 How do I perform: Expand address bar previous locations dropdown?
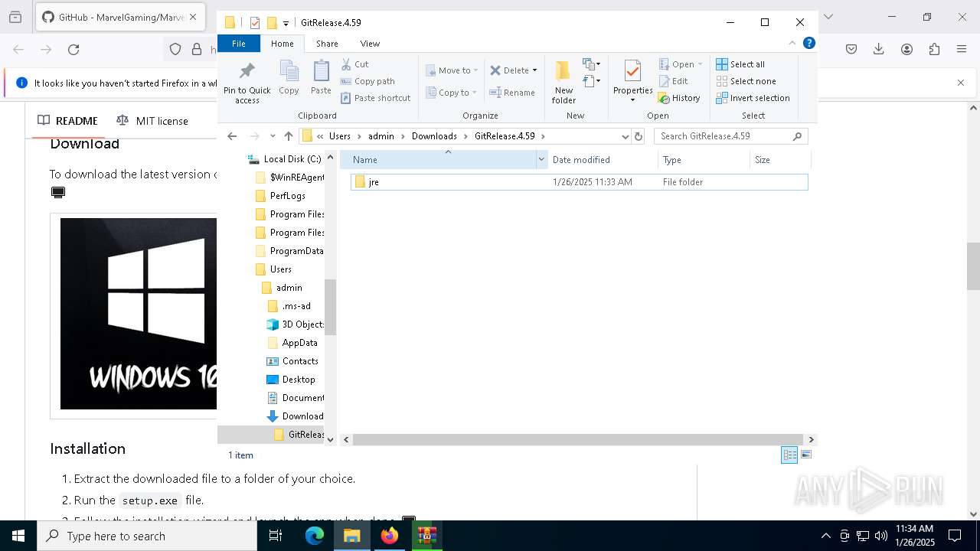pyautogui.click(x=626, y=136)
